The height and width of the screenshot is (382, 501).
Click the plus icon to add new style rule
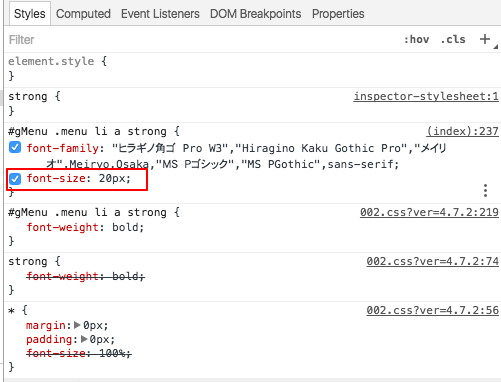[x=485, y=39]
